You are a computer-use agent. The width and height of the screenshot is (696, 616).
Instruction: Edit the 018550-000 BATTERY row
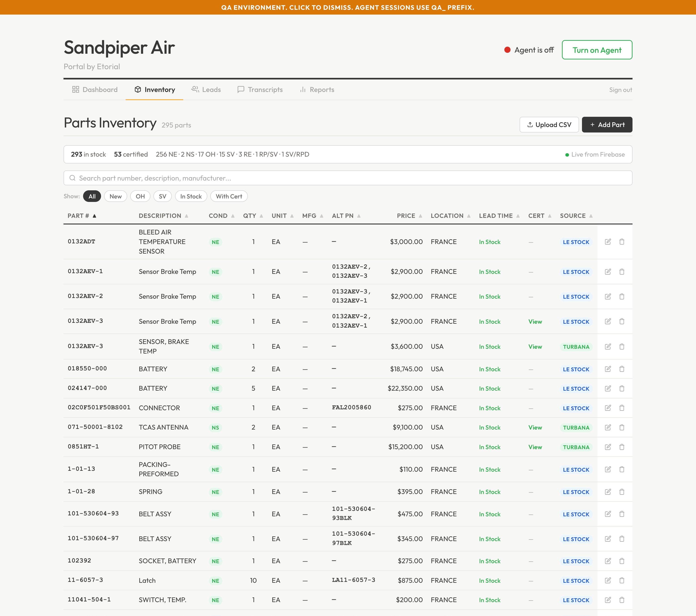pyautogui.click(x=608, y=369)
